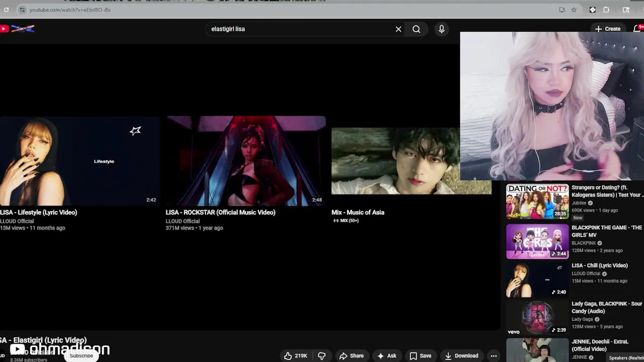Viewport: 644px width, 362px height.
Task: Open the title 'JENNIE, Doechii - ExtraL (Official Video)'
Action: tap(600, 345)
